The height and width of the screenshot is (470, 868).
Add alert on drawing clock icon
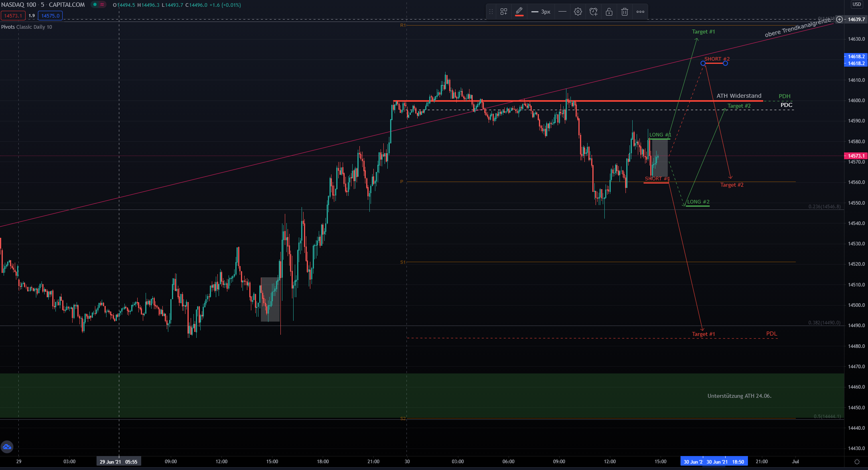tap(594, 12)
